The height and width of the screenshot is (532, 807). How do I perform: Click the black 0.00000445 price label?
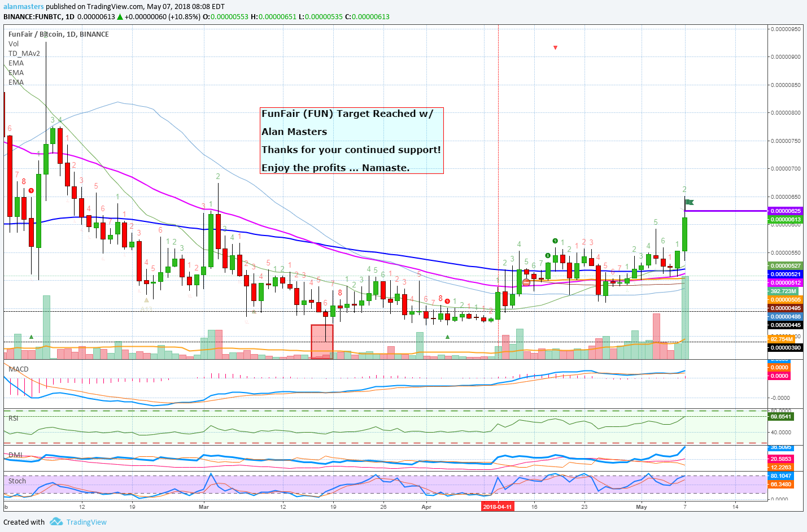(x=786, y=325)
